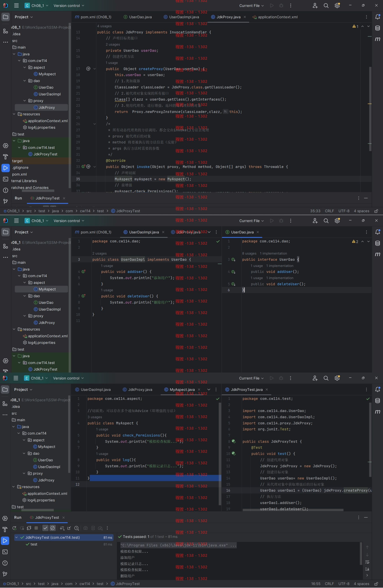The width and height of the screenshot is (383, 588).
Task: Collapse com.cw114.test package in top window tree
Action: point(19,147)
